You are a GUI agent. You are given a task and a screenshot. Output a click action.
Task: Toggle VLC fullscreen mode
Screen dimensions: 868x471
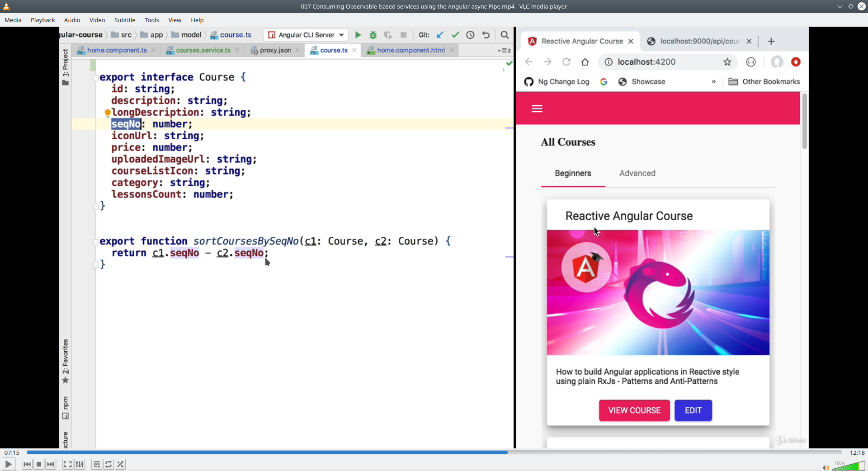(x=67, y=464)
